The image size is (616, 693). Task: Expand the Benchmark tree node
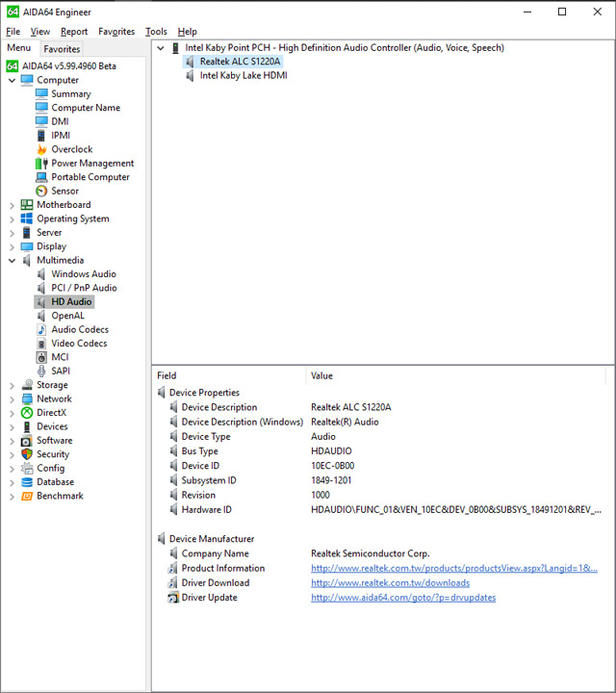click(12, 497)
